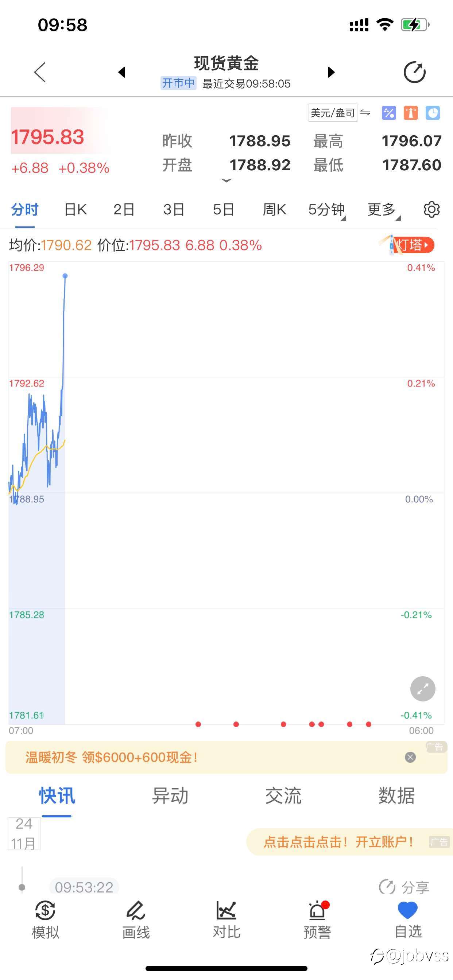453x980 pixels.
Task: Close the 温暖初冬 ad banner
Action: 410,757
